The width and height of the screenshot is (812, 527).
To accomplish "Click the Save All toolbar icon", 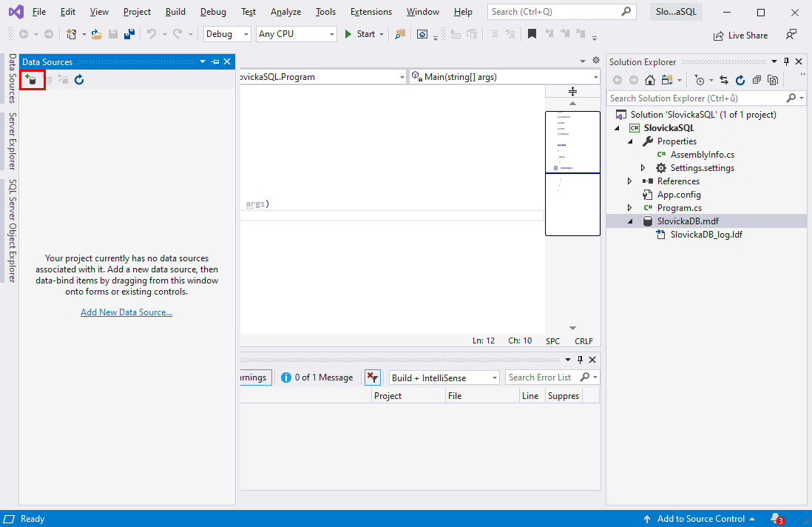I will point(129,34).
